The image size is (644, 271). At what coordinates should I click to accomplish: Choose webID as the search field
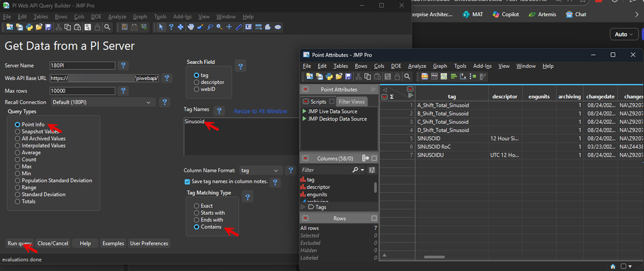pyautogui.click(x=206, y=89)
